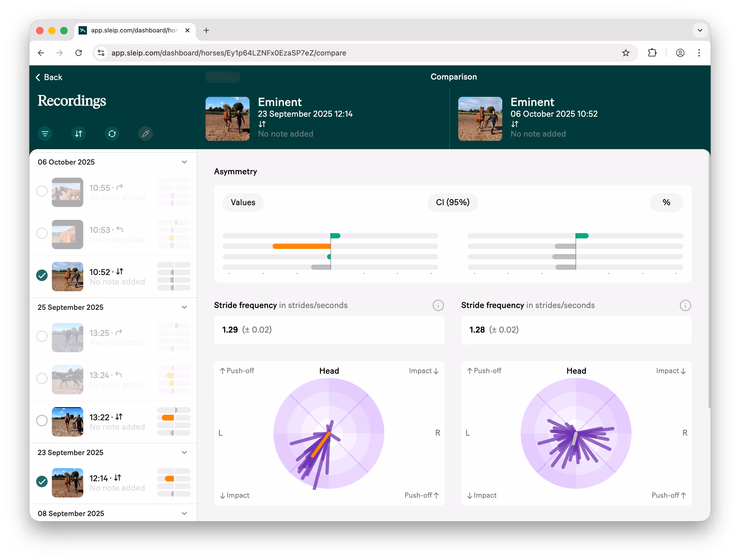Open right Stride frequency info icon
Viewport: 740px width, 560px height.
[685, 305]
